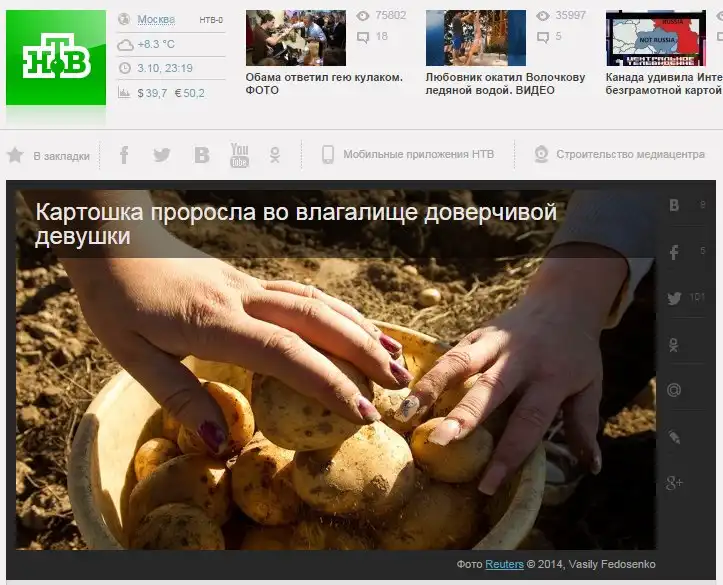The width and height of the screenshot is (723, 585).
Task: Share article via Facebook side icon
Action: coord(674,252)
